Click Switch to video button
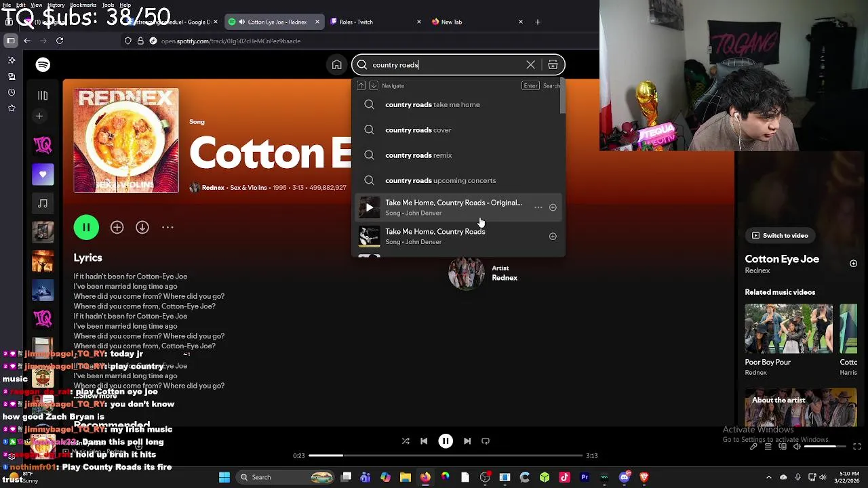This screenshot has width=868, height=488. point(780,236)
